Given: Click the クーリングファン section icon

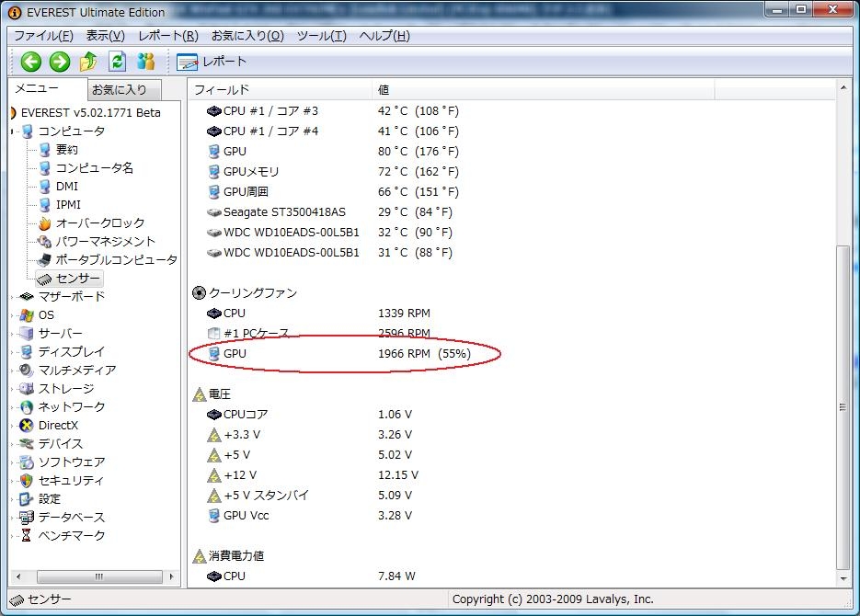Looking at the screenshot, I should point(199,293).
